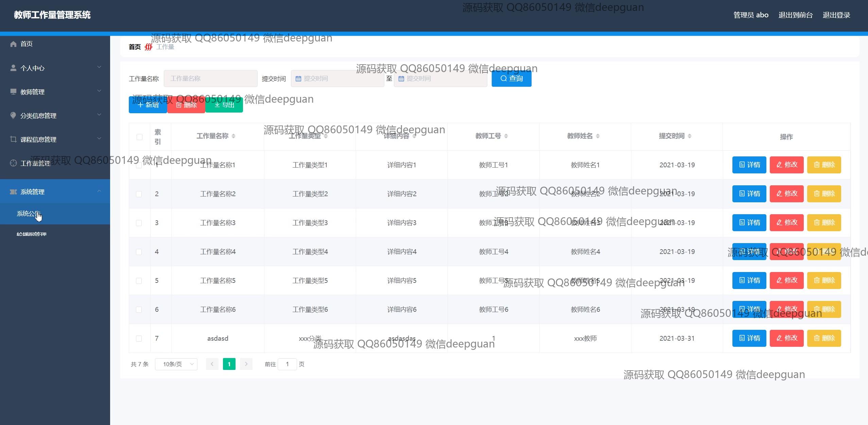This screenshot has height=425, width=868.
Task: Click 修改 for row 工作量名称1
Action: point(786,165)
